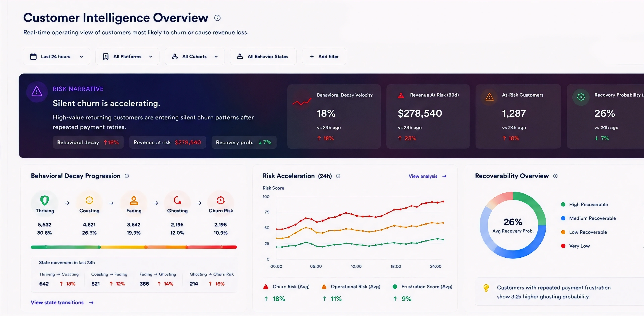Click the Add filter button

(x=324, y=57)
